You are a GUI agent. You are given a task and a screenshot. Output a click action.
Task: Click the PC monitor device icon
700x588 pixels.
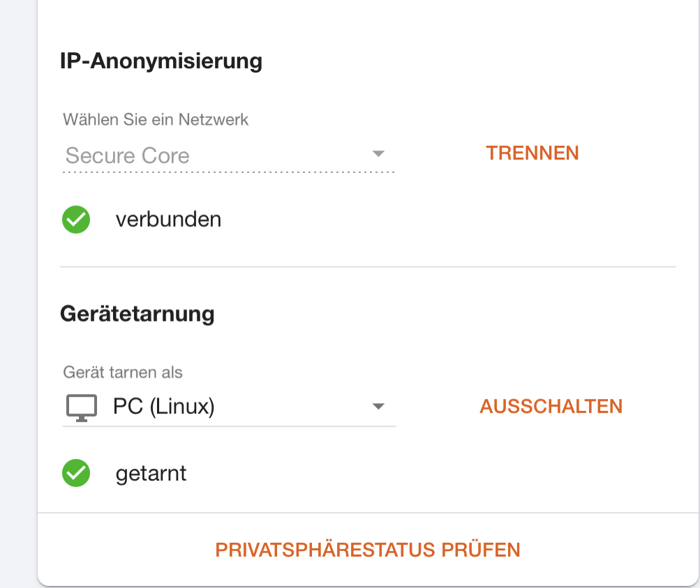pyautogui.click(x=82, y=408)
